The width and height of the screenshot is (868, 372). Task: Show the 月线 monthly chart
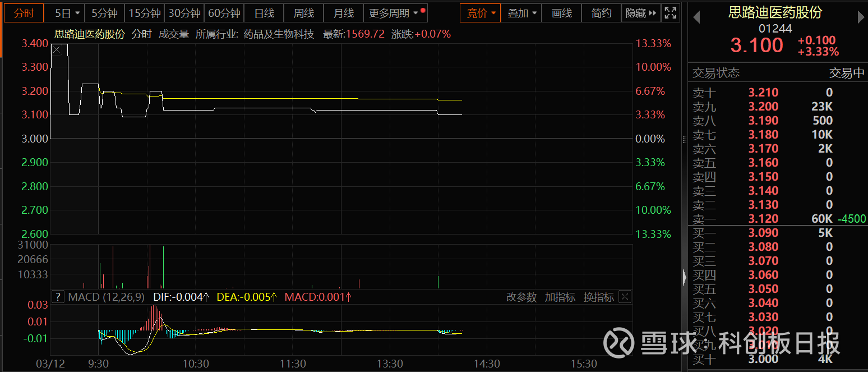[343, 13]
